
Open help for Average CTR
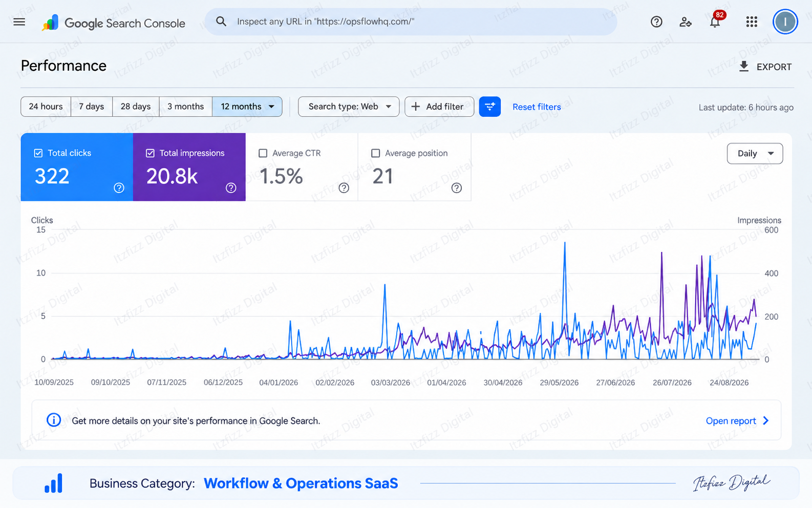(x=344, y=188)
